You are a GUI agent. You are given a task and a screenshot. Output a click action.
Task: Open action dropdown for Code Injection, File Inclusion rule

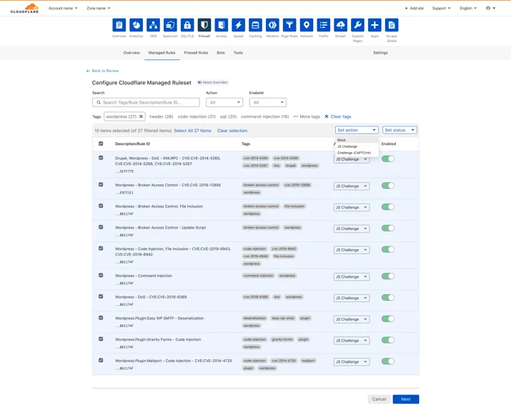click(x=352, y=250)
